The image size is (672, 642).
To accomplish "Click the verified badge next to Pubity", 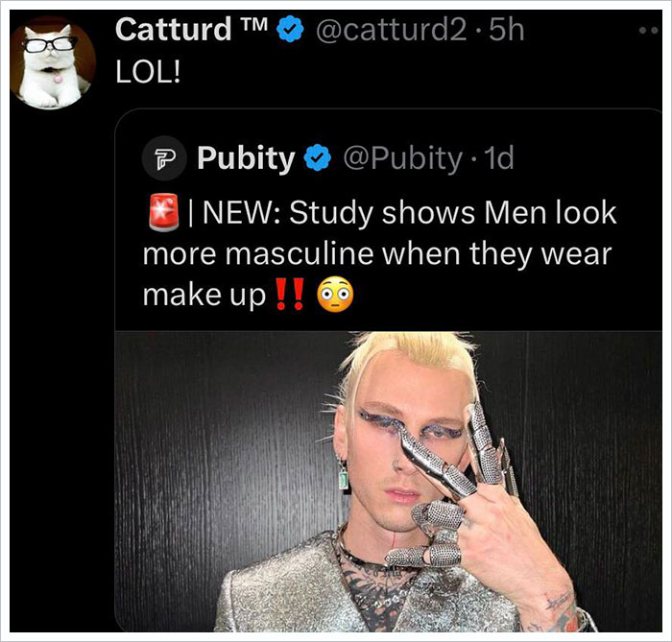I will pyautogui.click(x=318, y=157).
